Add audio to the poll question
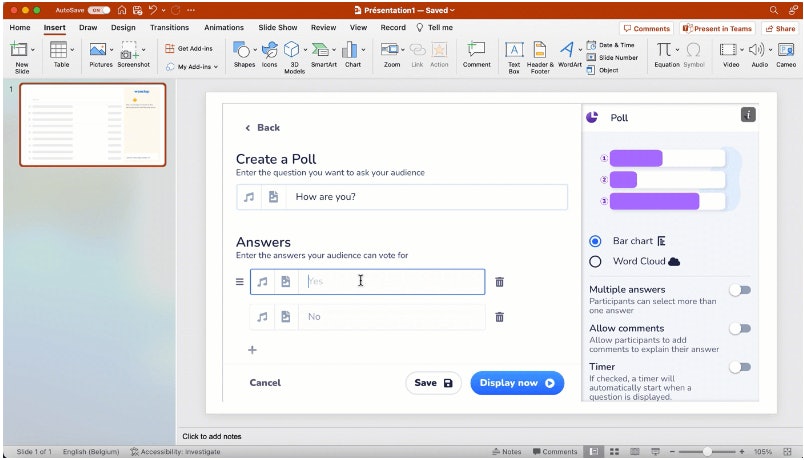Screen dimensions: 804x460 coord(249,197)
